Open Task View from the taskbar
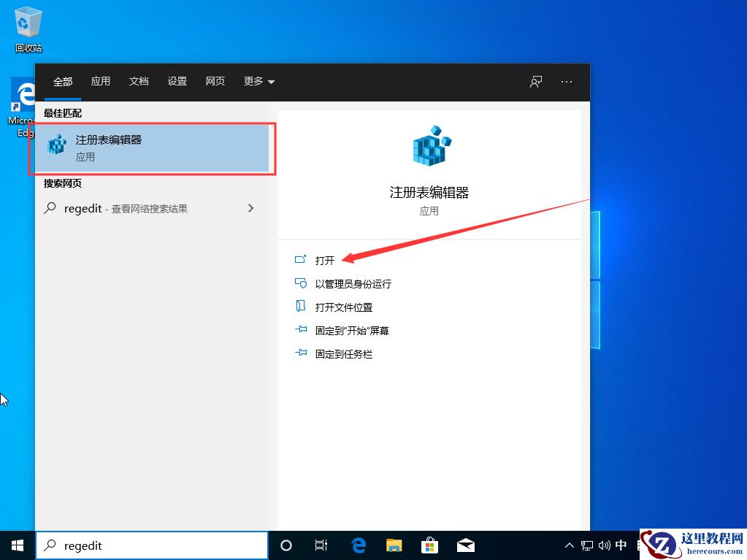This screenshot has height=560, width=747. (321, 545)
